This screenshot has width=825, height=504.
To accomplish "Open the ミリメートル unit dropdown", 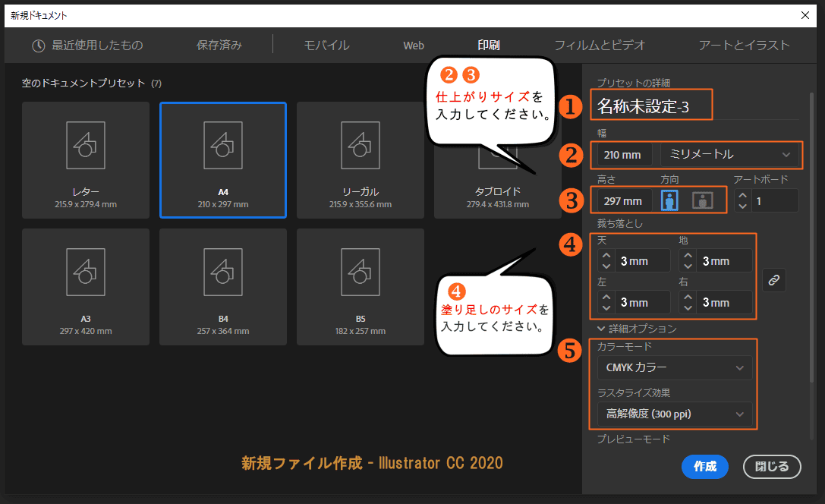I will click(x=730, y=154).
